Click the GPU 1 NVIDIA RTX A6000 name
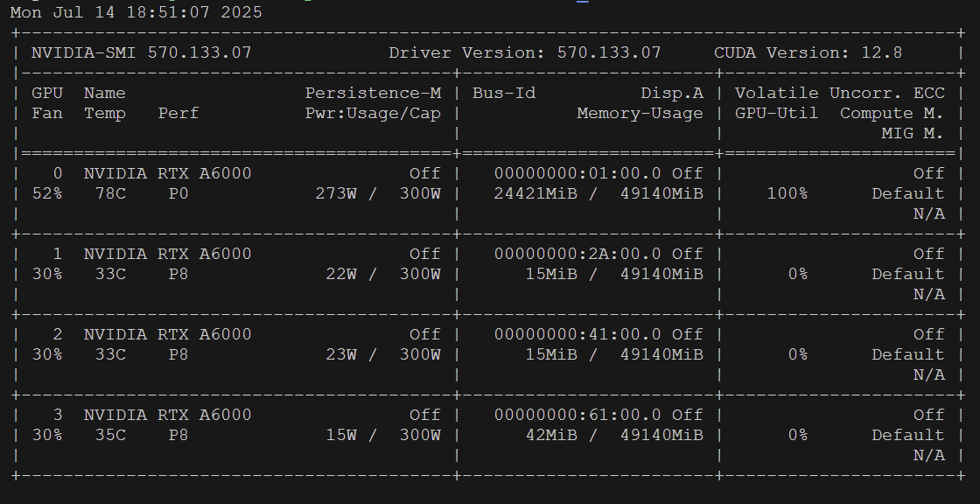This screenshot has height=504, width=980. 167,254
